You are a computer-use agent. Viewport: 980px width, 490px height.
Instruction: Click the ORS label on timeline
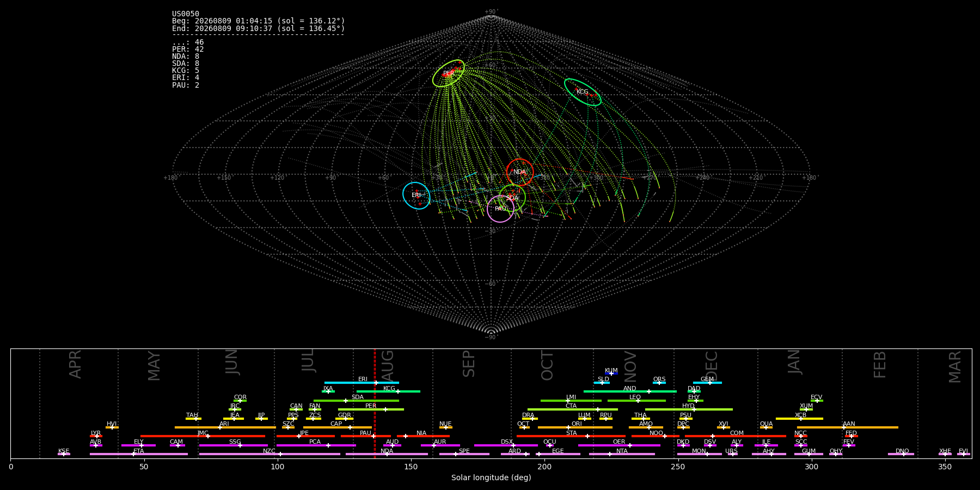click(x=659, y=379)
